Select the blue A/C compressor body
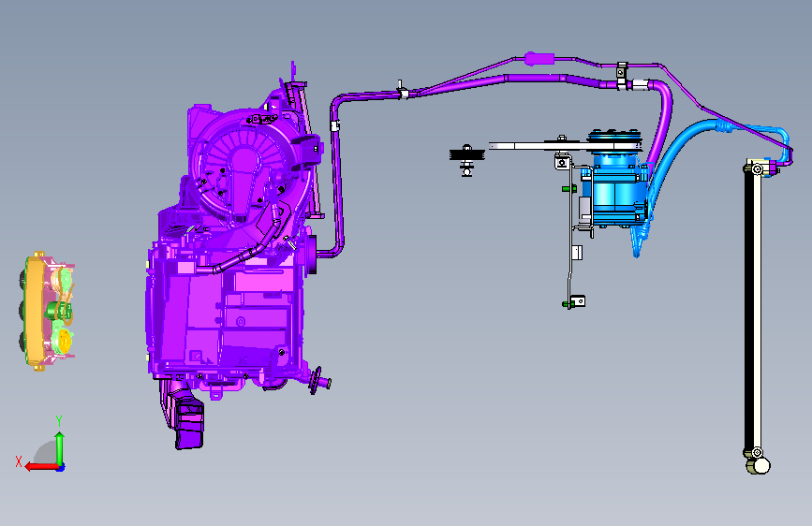This screenshot has height=526, width=812. point(613,189)
